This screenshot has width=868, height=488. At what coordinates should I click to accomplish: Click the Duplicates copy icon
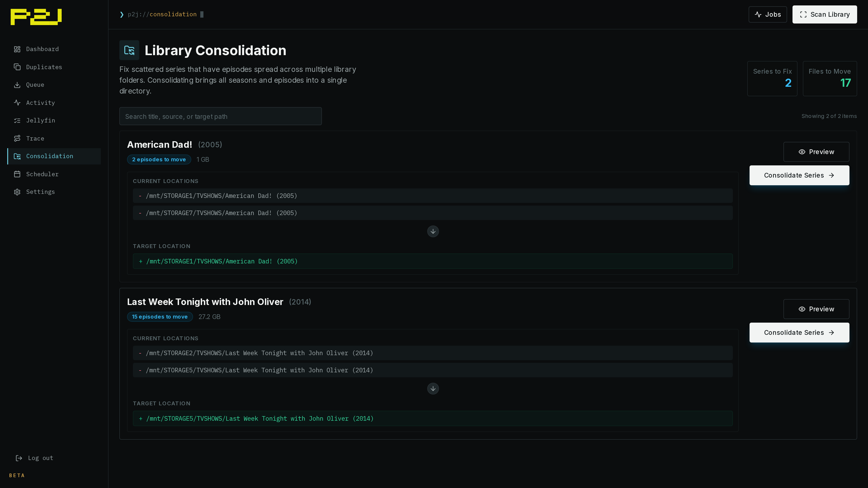17,67
